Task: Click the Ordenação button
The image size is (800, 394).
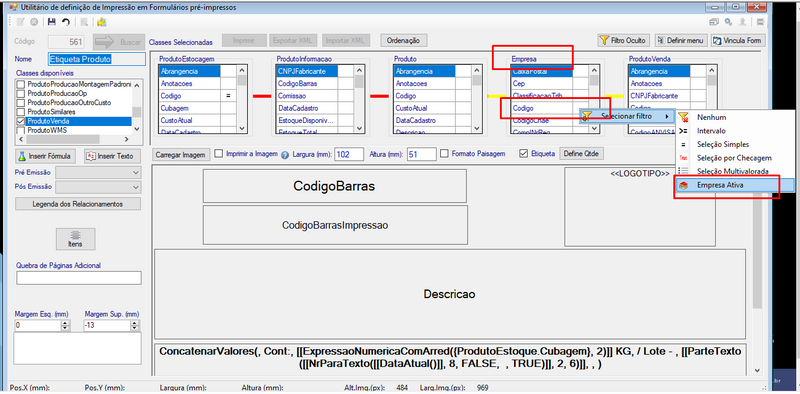Action: point(404,40)
